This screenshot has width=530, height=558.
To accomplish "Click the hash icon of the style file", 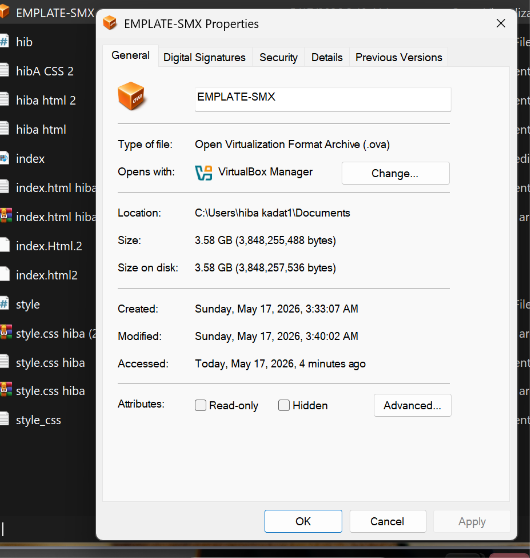I will pos(4,304).
